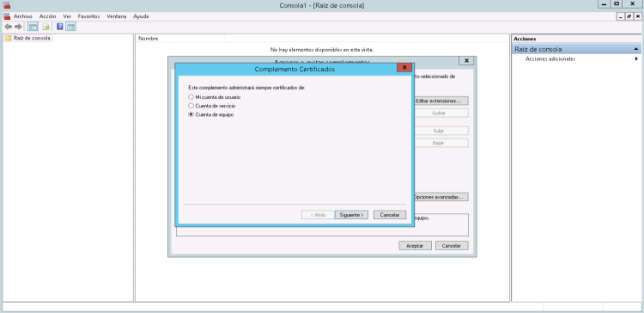
Task: Click the Acciones pane header
Action: [576, 39]
